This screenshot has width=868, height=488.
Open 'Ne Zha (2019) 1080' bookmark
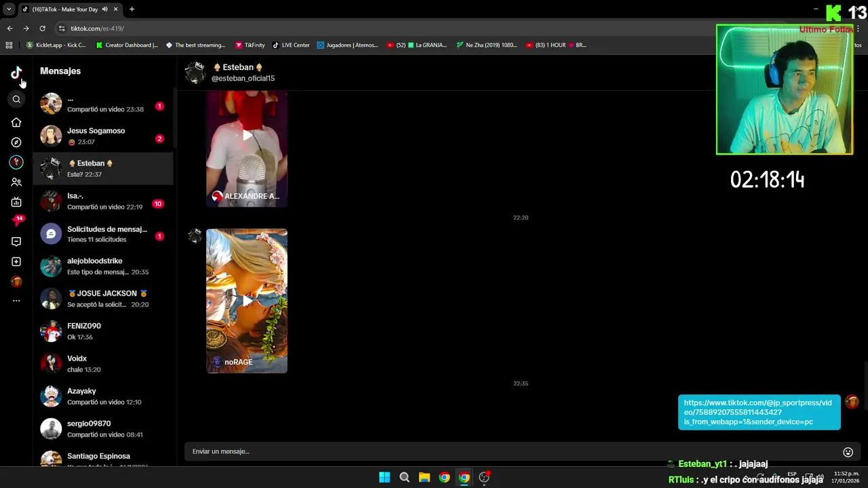tap(486, 45)
